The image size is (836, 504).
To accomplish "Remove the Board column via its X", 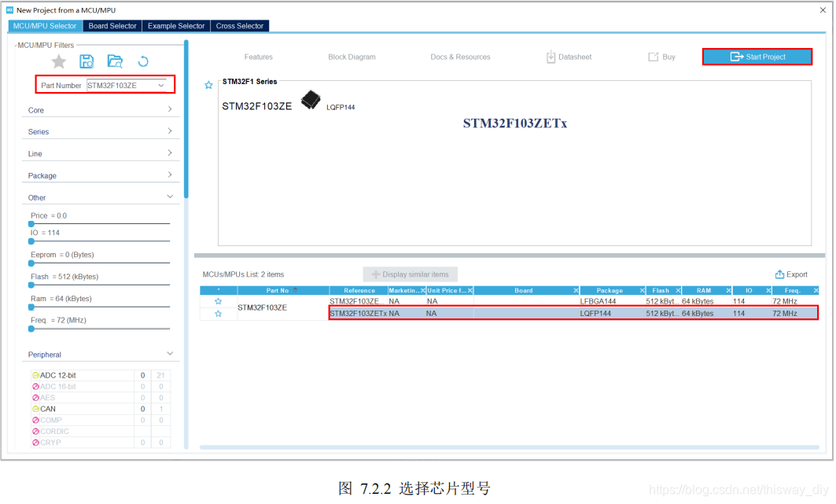I will pos(576,290).
